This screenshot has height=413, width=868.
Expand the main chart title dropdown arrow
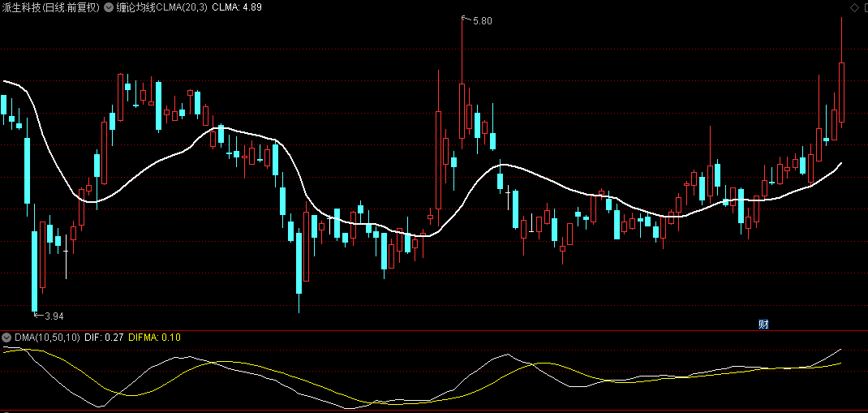pyautogui.click(x=108, y=7)
